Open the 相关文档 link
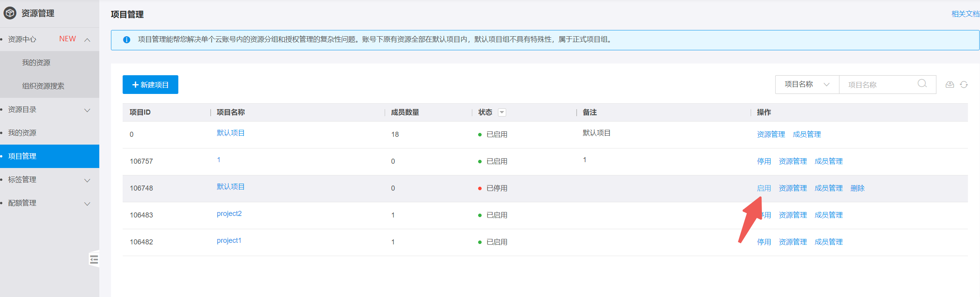The image size is (980, 297). 965,14
